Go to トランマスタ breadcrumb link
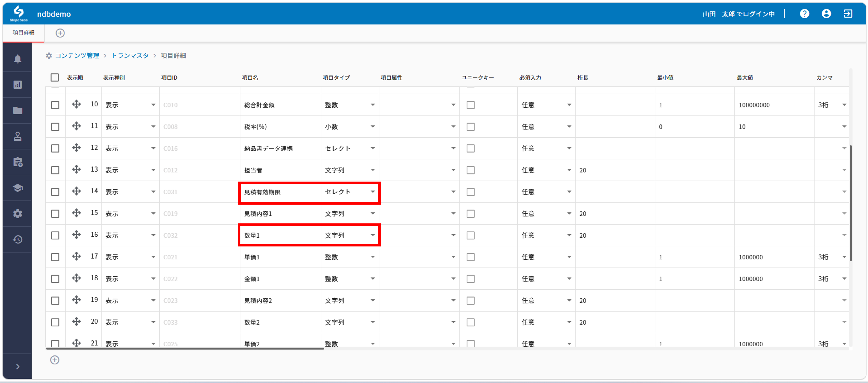868x383 pixels. pyautogui.click(x=130, y=56)
